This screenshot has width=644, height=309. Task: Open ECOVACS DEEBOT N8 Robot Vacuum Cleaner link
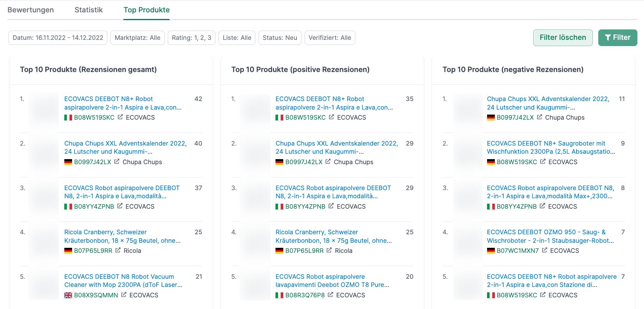click(x=123, y=281)
